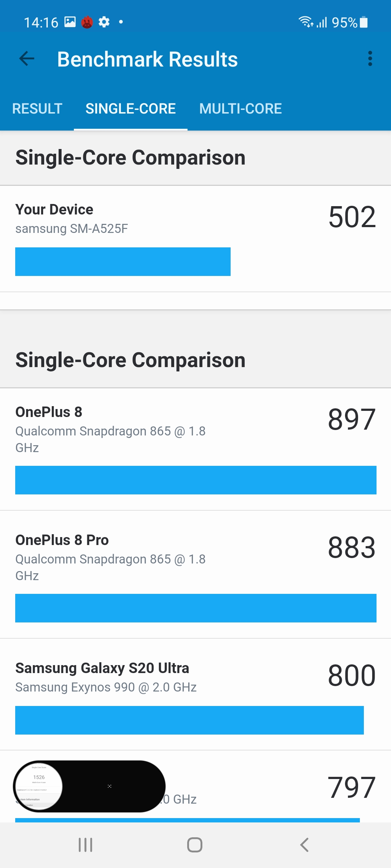
Task: Tap the back arrow in the header
Action: (x=27, y=59)
